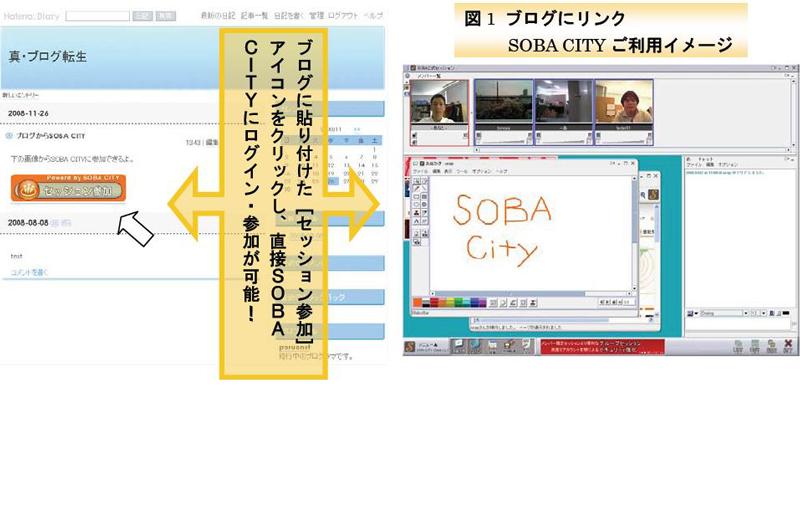
Task: Click コメントを書く link under test entry
Action: pos(29,272)
